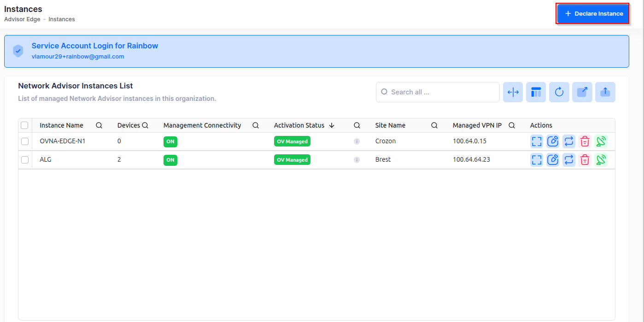Expand details for OVNA-EDGE-N1 instance
644x322 pixels.
click(537, 141)
